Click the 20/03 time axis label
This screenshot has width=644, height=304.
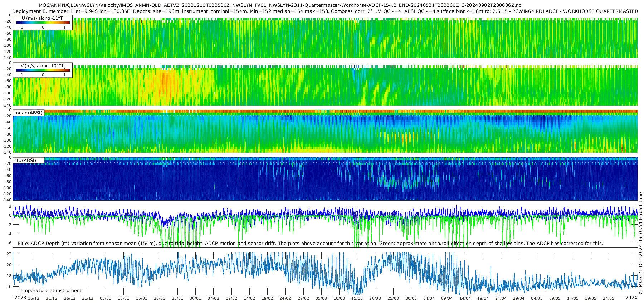[x=375, y=298]
